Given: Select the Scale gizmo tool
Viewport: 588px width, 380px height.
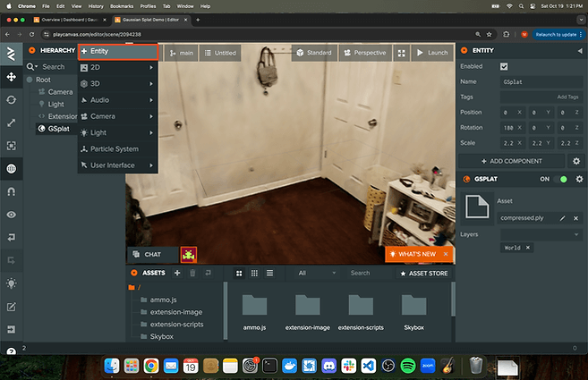Looking at the screenshot, I should pyautogui.click(x=11, y=122).
